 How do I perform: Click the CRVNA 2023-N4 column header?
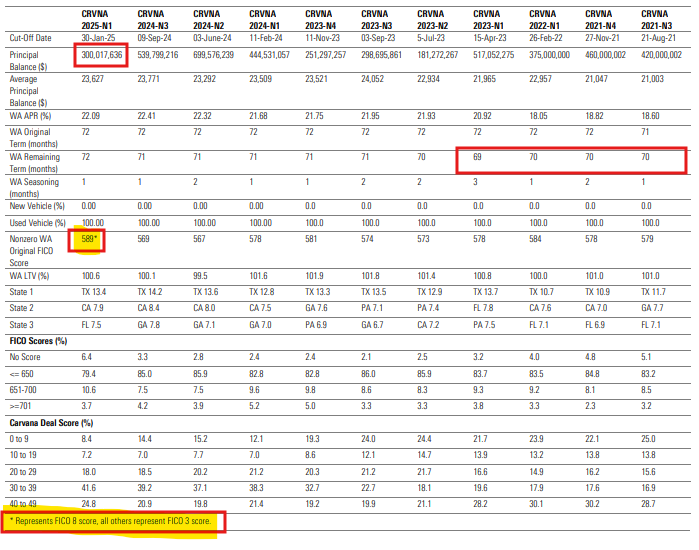(320, 20)
